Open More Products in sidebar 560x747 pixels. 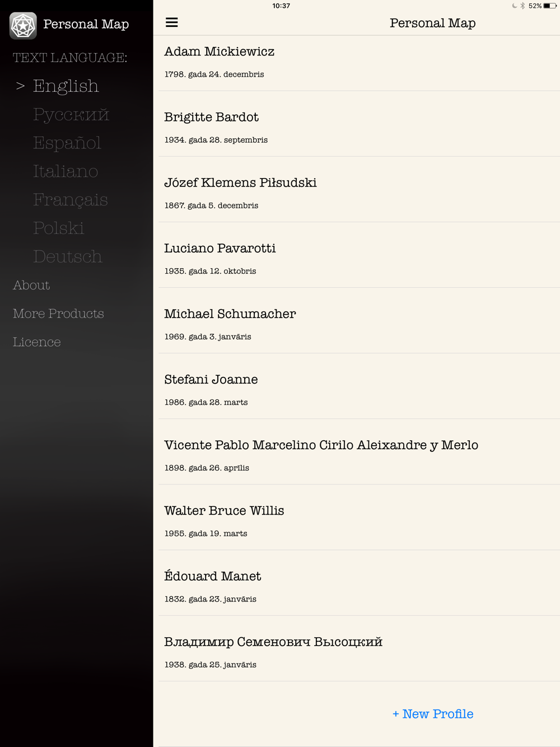point(58,314)
